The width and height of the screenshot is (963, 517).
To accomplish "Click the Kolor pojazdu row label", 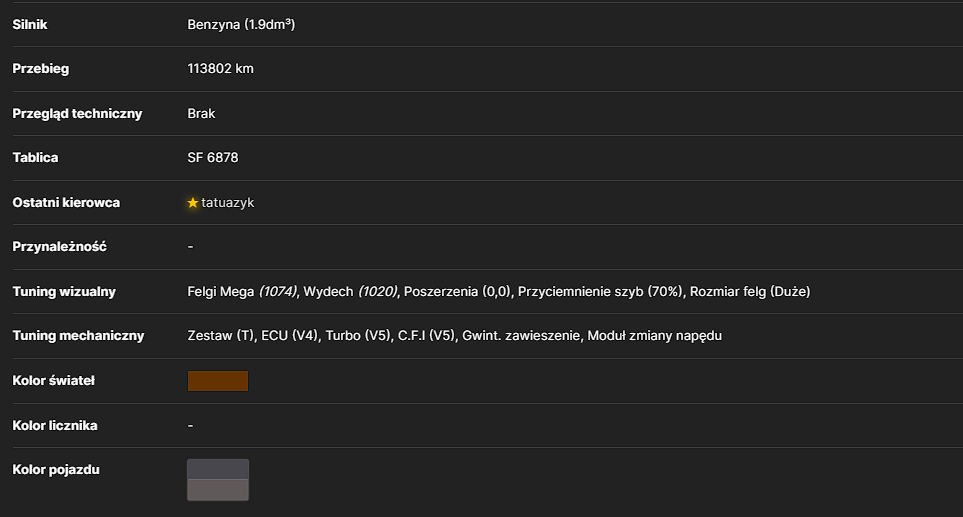I will [x=56, y=470].
